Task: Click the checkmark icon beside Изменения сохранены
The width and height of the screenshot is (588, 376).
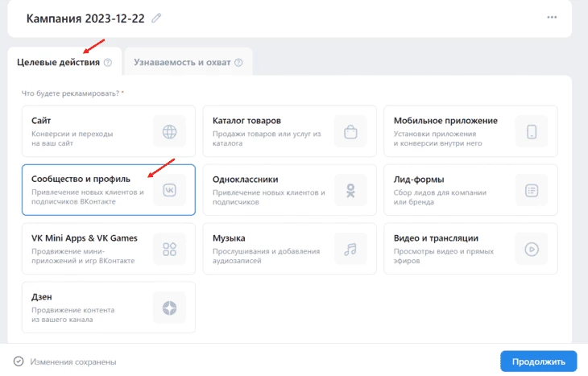Action: [19, 362]
